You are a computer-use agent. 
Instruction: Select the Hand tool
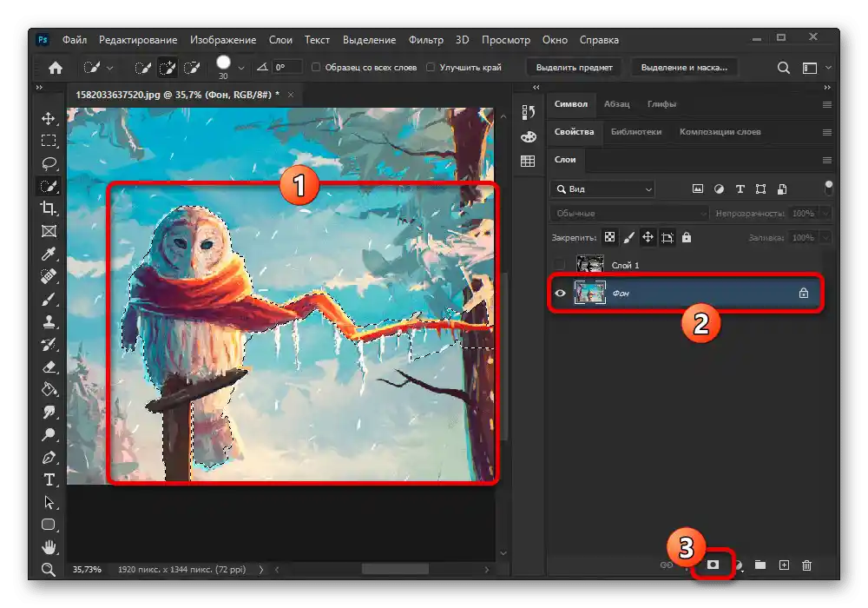49,547
